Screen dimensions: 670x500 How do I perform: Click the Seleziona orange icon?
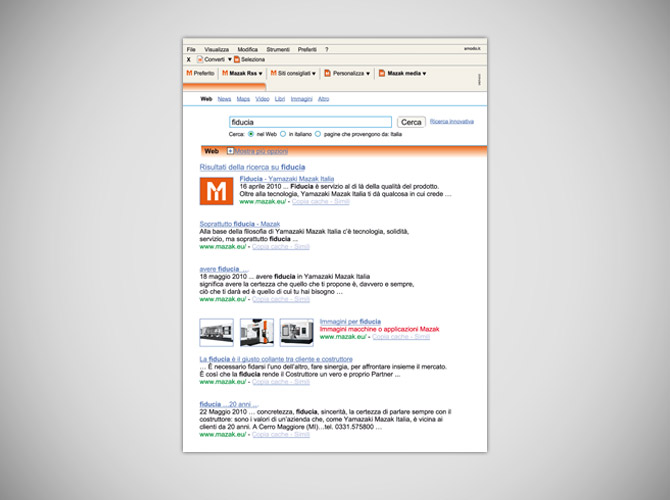point(237,59)
